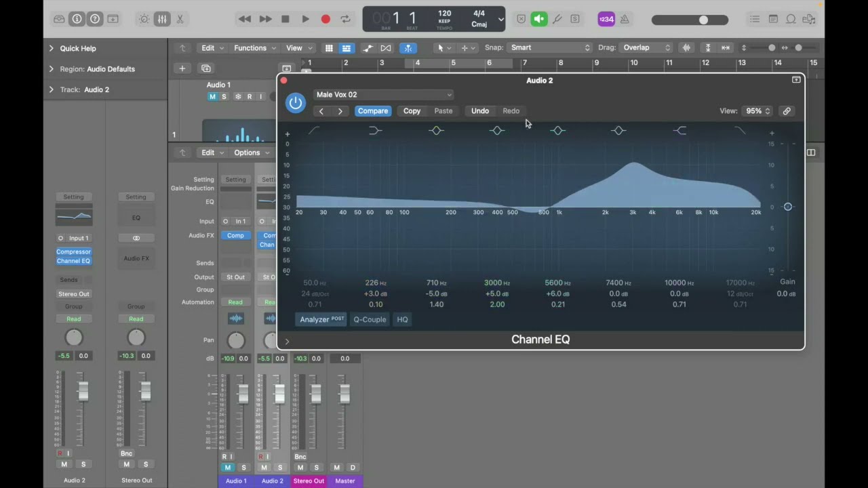Toggle the purple count-in 1234 button
The image size is (868, 488).
(606, 19)
